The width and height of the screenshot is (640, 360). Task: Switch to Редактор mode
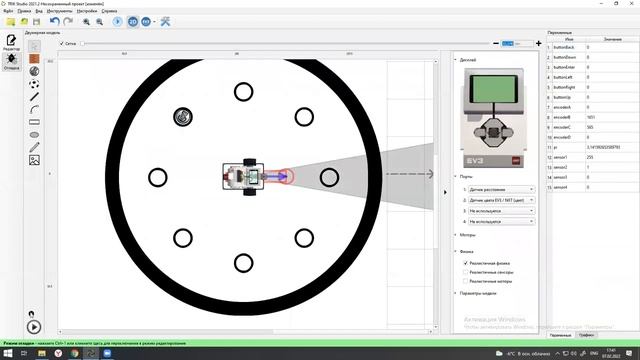point(11,42)
